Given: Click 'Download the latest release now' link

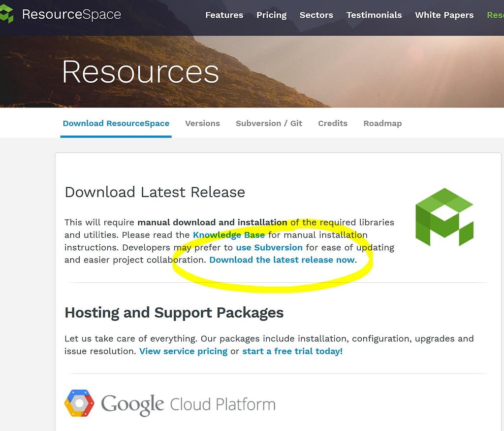Looking at the screenshot, I should 282,260.
